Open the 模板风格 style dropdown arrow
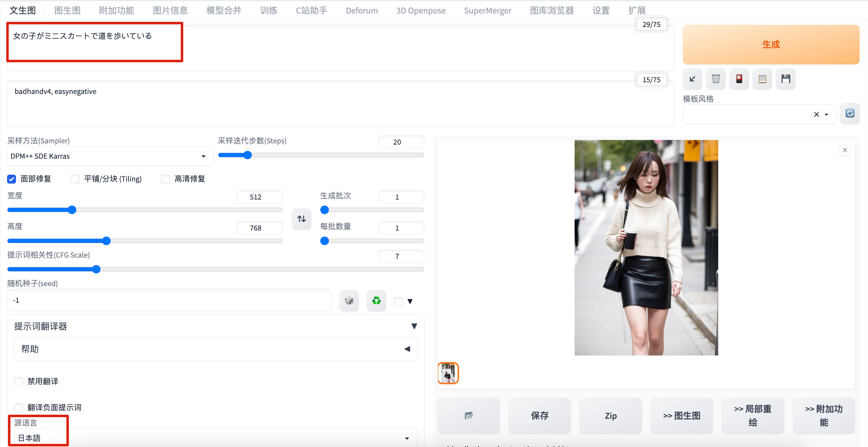The height and width of the screenshot is (447, 868). (x=827, y=115)
